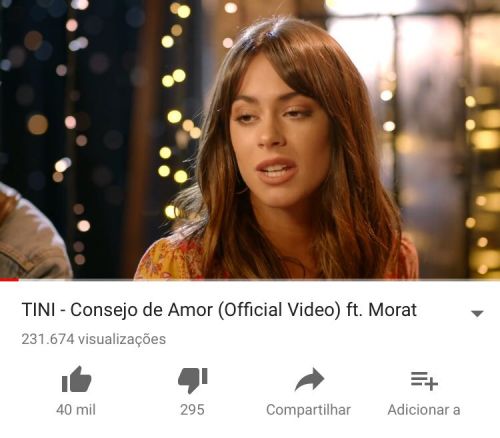Tap the share arrow icon
Viewport: 500px width, 438px height.
tap(309, 379)
